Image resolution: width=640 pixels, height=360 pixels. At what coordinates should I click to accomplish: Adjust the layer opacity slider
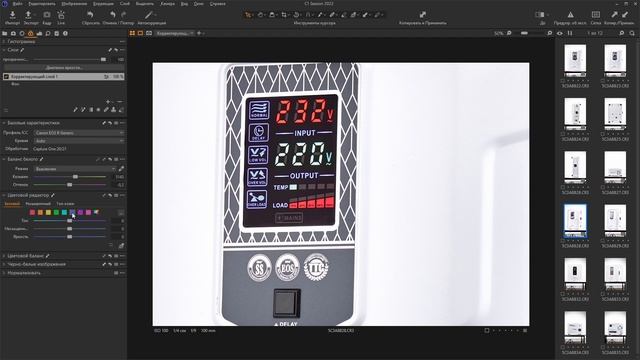pyautogui.click(x=70, y=59)
